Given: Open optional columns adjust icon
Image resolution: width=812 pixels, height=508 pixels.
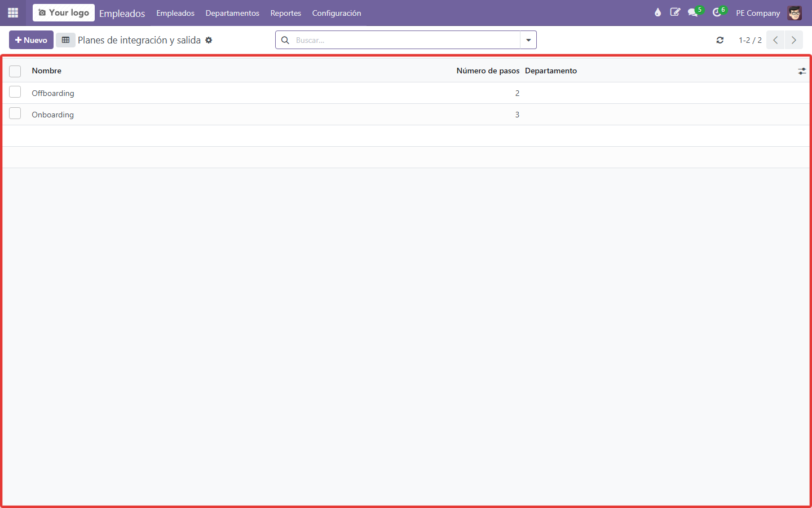Looking at the screenshot, I should click(802, 71).
